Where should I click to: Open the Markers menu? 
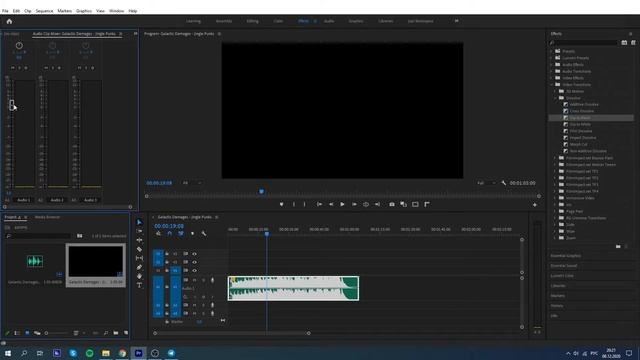click(64, 11)
